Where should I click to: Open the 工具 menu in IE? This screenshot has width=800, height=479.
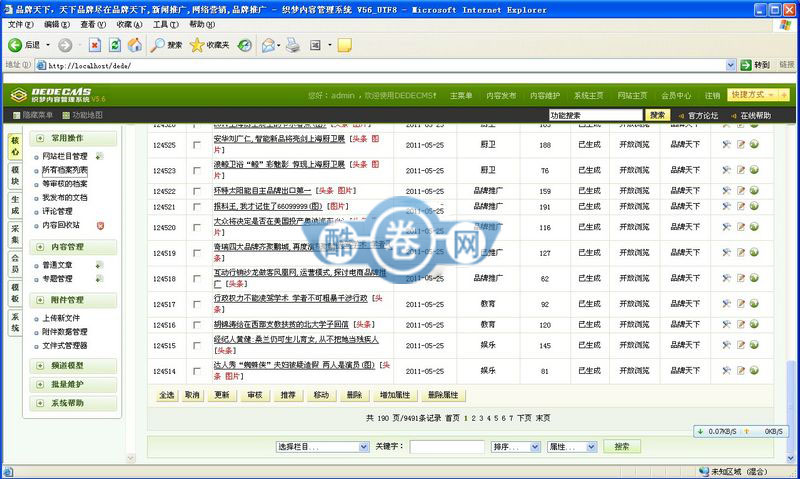(x=166, y=24)
